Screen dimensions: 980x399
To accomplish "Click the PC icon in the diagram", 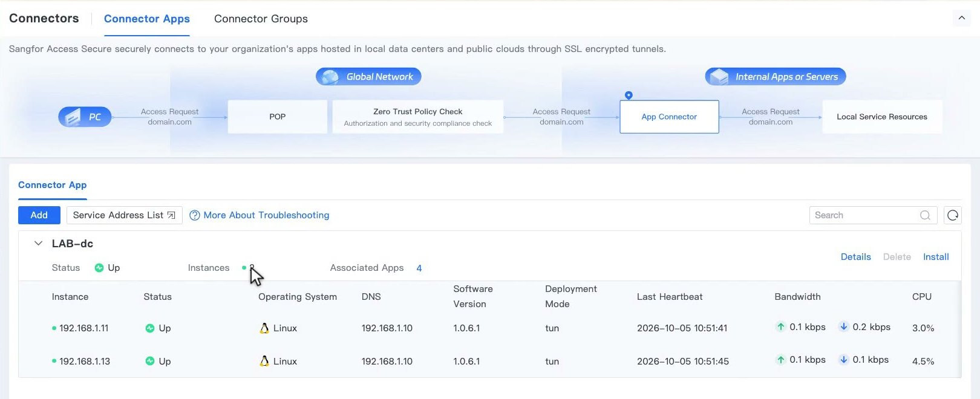I will point(85,117).
